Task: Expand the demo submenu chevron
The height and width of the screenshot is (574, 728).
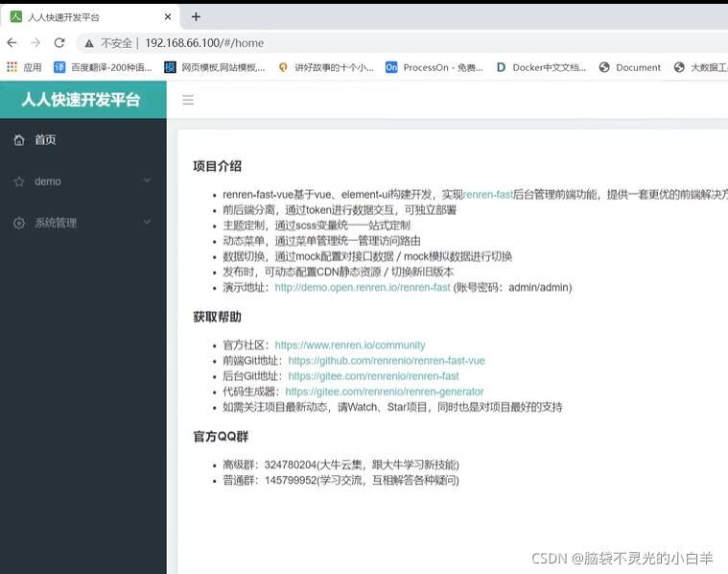Action: click(x=147, y=180)
